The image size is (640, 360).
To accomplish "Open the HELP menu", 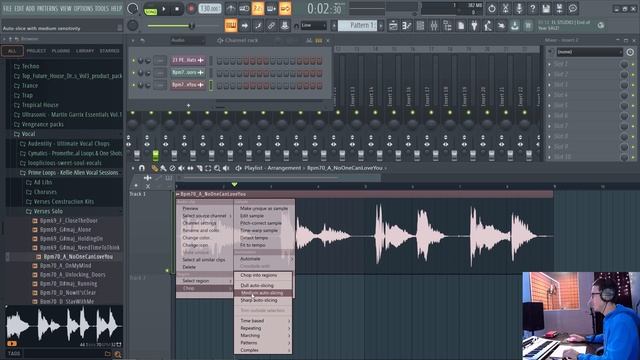I will [117, 9].
